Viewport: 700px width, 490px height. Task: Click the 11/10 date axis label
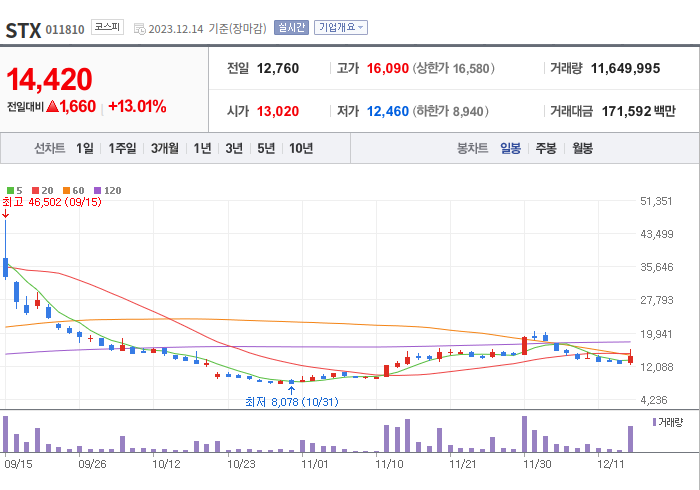pyautogui.click(x=389, y=464)
